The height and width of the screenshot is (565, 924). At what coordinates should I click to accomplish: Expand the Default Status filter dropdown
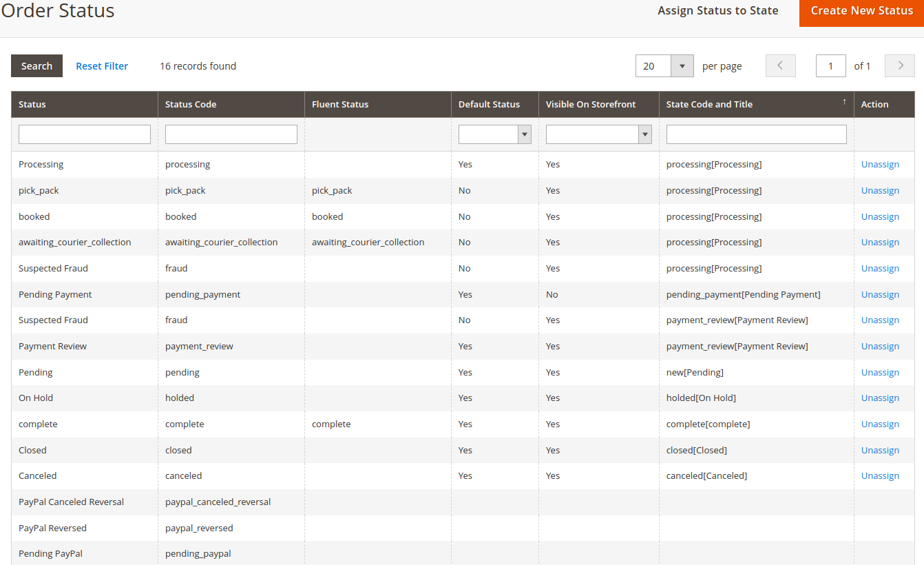(x=525, y=134)
